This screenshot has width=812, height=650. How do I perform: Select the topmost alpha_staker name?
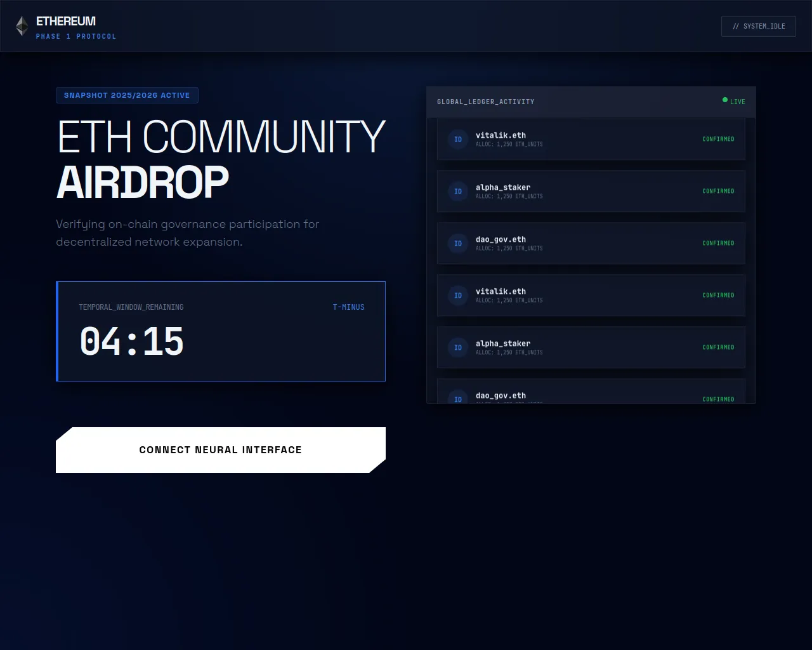(503, 187)
